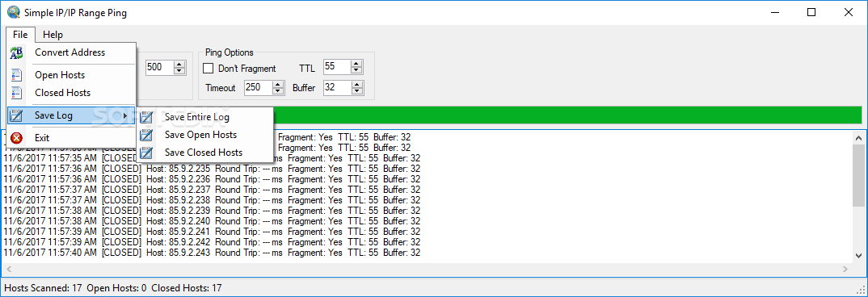868x297 pixels.
Task: Click Closed Hosts: 17 in status bar
Action: point(187,288)
